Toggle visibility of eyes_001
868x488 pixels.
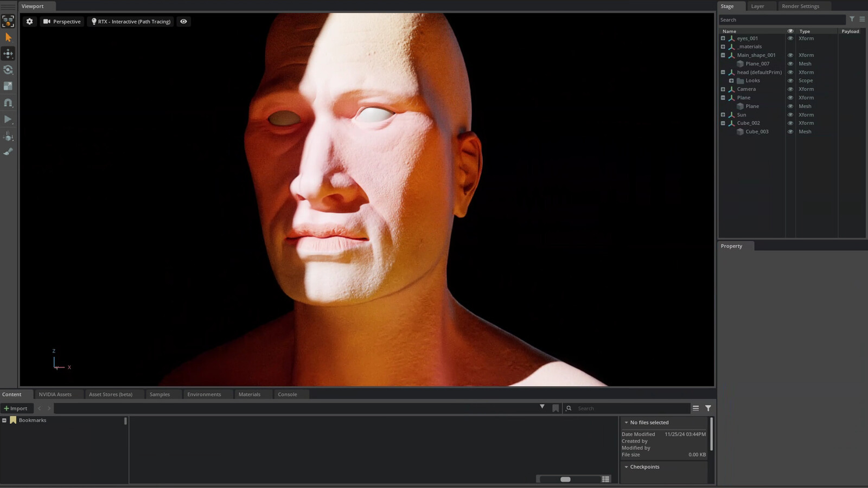[790, 38]
